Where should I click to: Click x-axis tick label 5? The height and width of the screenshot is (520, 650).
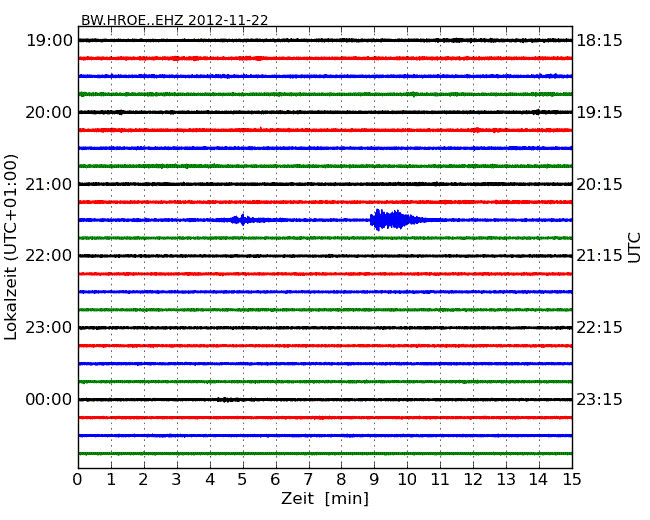click(242, 479)
